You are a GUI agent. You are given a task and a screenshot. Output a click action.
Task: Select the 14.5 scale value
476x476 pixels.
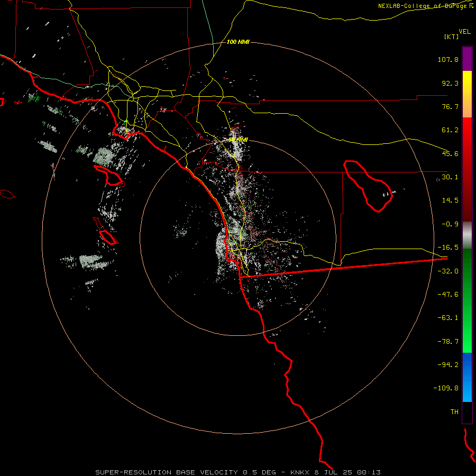click(450, 200)
